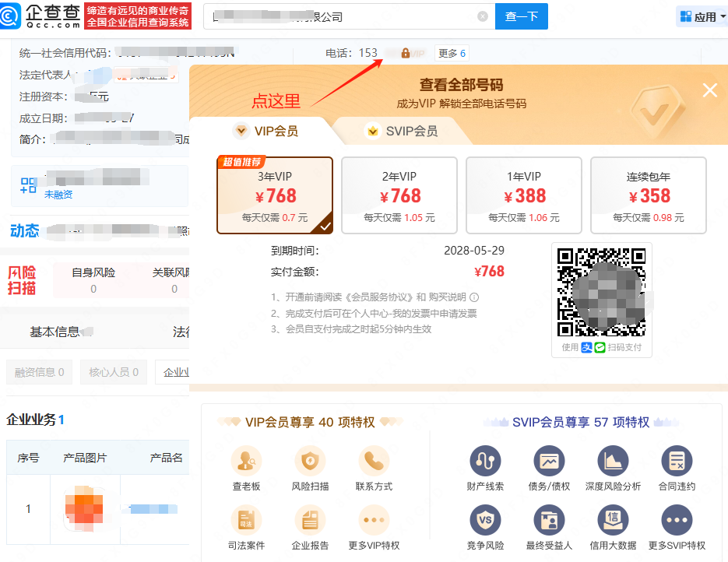Click the 最终受益人 SVIP icon

pos(549,520)
